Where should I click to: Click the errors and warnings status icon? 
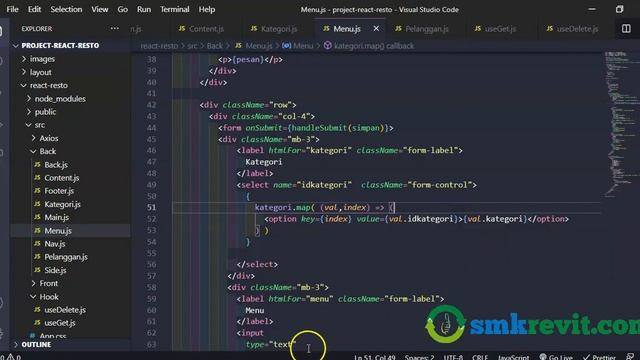point(11,357)
